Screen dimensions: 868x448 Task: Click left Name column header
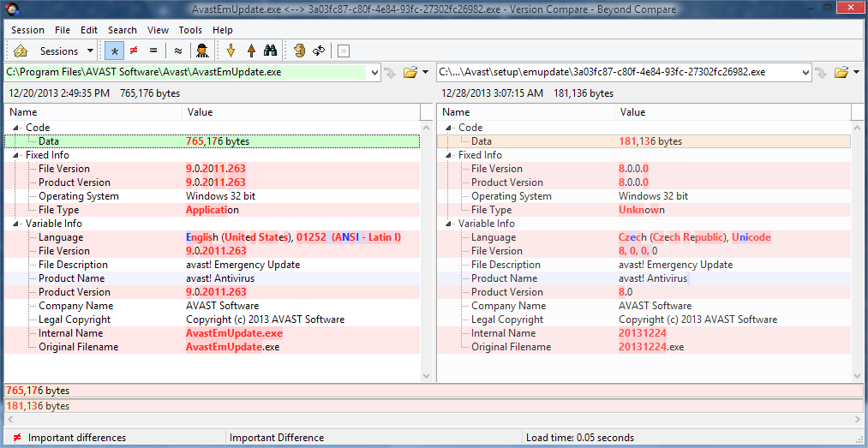point(93,112)
